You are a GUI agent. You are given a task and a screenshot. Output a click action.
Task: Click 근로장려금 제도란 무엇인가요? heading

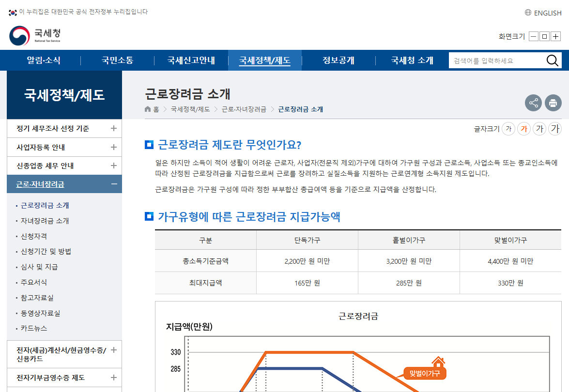230,145
